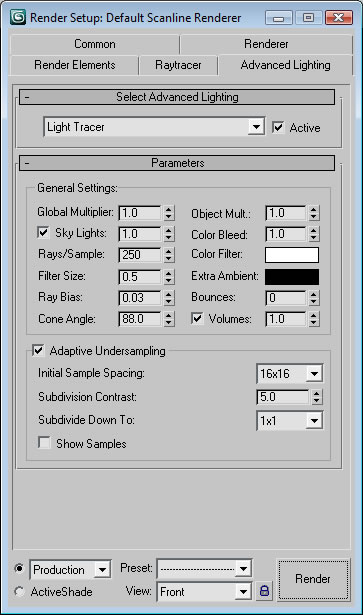363x615 pixels.
Task: Enable Show Samples checkbox
Action: pyautogui.click(x=44, y=443)
